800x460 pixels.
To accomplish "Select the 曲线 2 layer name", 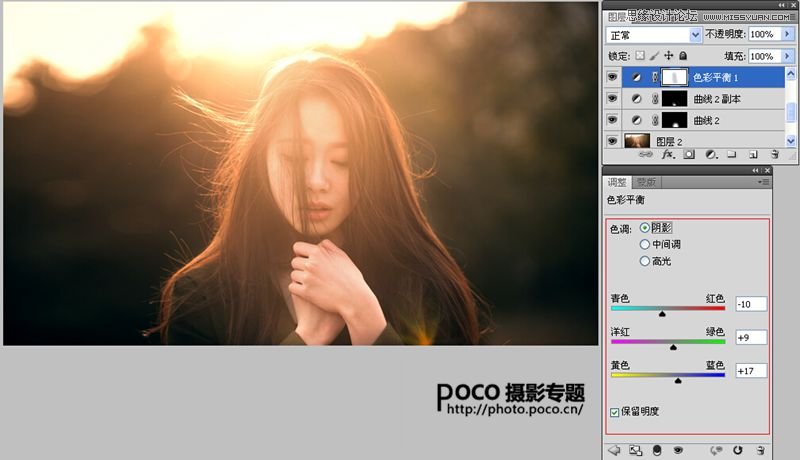I will 706,120.
